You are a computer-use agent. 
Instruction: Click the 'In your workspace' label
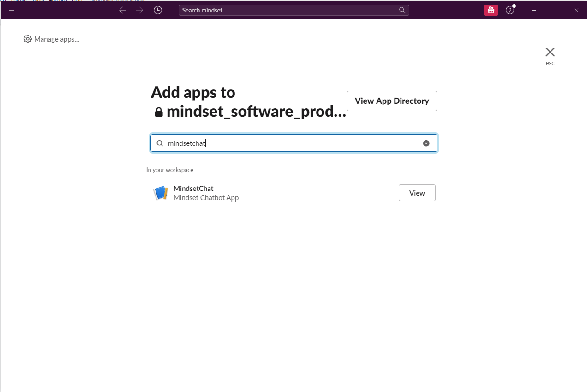tap(170, 170)
